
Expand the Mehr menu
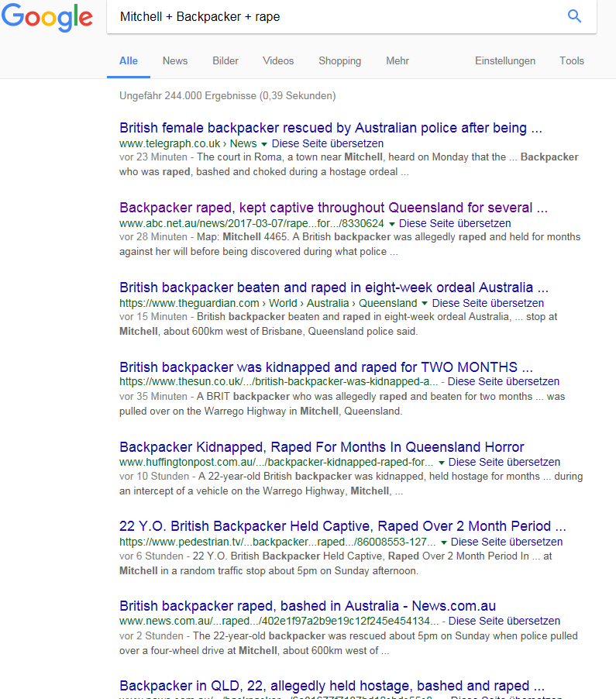pyautogui.click(x=397, y=60)
